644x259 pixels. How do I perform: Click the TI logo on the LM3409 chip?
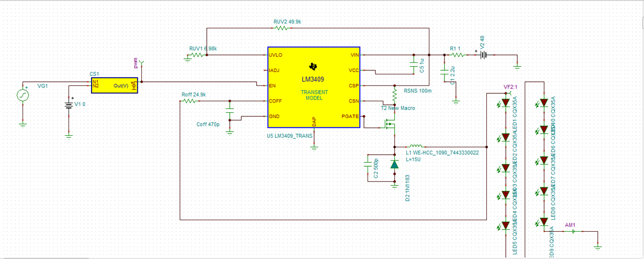[313, 66]
